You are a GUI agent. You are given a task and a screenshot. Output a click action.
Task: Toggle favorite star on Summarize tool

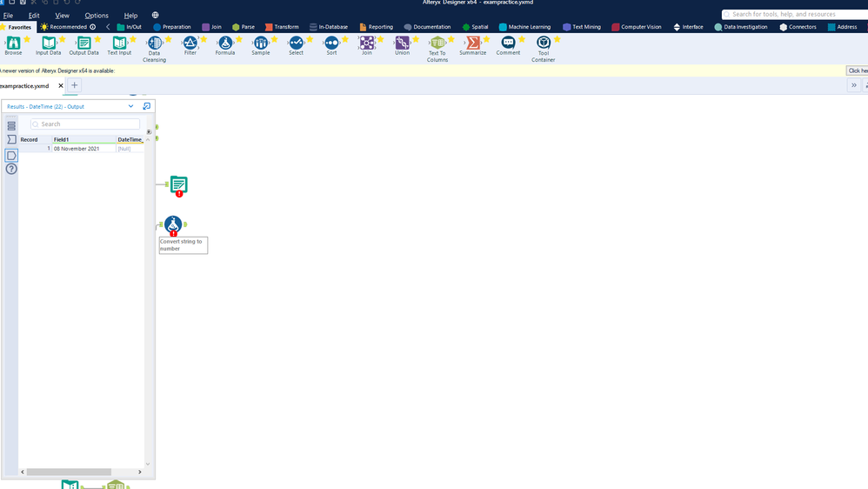[486, 39]
